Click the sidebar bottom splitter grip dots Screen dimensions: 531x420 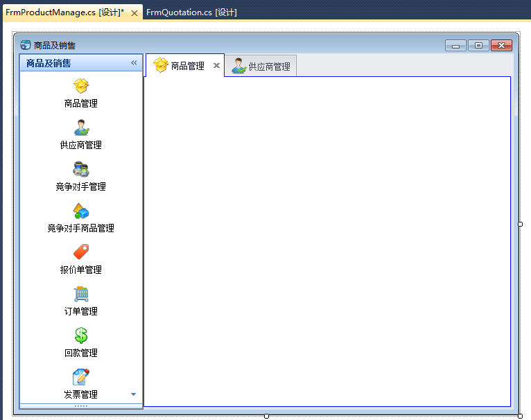tap(81, 406)
